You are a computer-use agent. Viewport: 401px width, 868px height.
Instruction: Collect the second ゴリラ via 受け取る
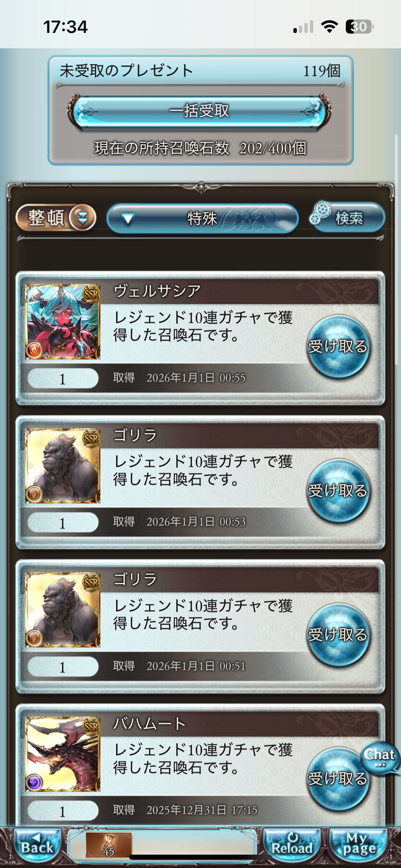tap(338, 635)
